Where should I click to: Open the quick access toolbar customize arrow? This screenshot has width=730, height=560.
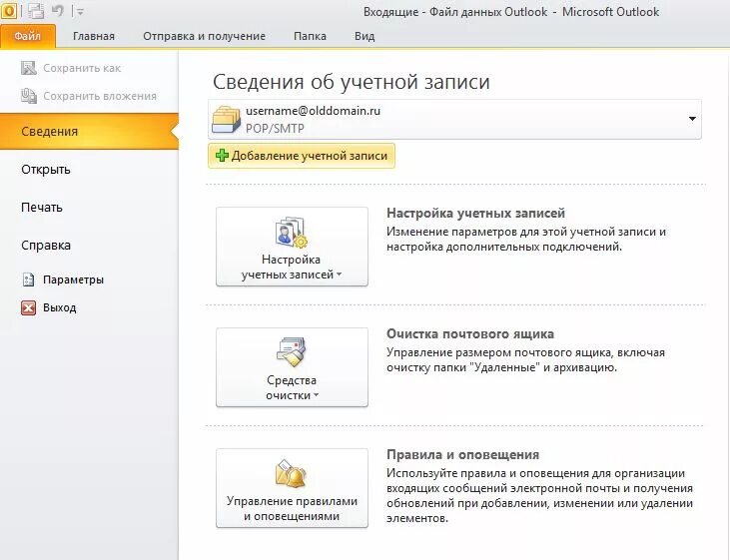pos(80,12)
